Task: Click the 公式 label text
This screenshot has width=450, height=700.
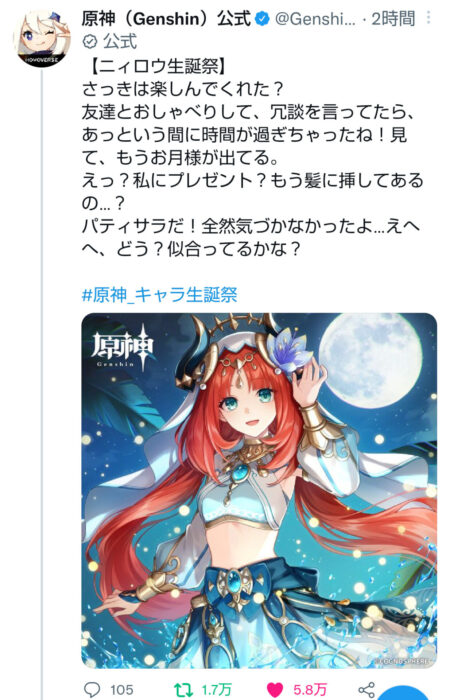Action: coord(120,42)
